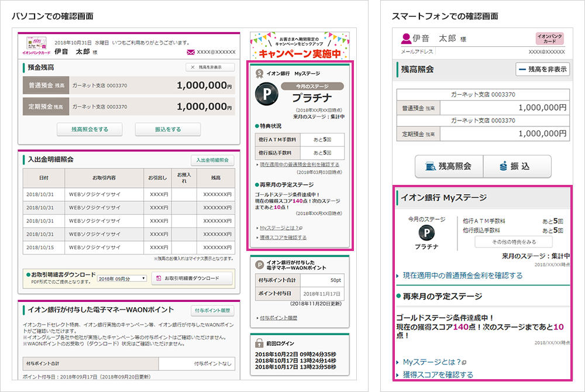This screenshot has height=392, width=585.
Task: Click the Myステージ ribbon medal icon
Action: pyautogui.click(x=259, y=74)
